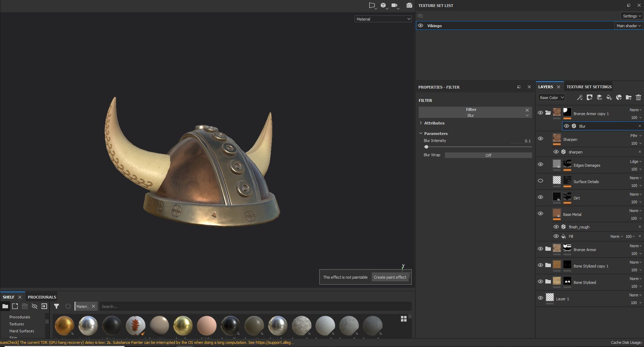This screenshot has width=644, height=347.
Task: Hide the Dirt layer
Action: [x=540, y=197]
